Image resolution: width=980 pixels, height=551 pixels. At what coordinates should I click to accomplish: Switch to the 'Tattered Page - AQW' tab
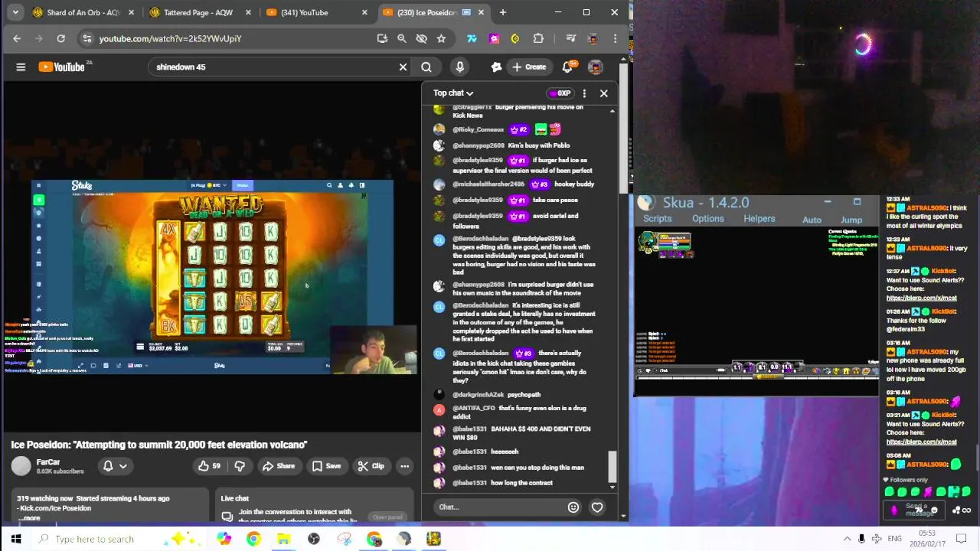tap(198, 12)
